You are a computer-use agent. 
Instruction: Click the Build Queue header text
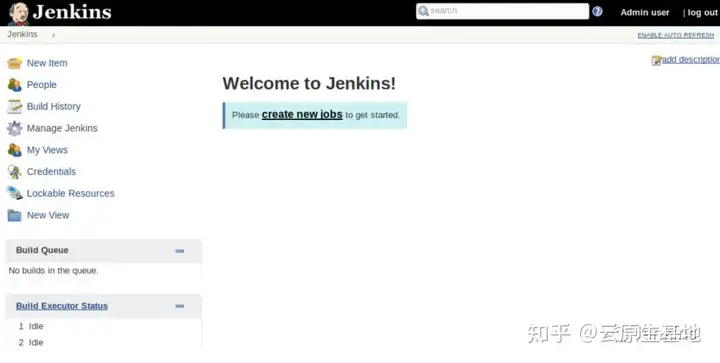click(x=42, y=250)
